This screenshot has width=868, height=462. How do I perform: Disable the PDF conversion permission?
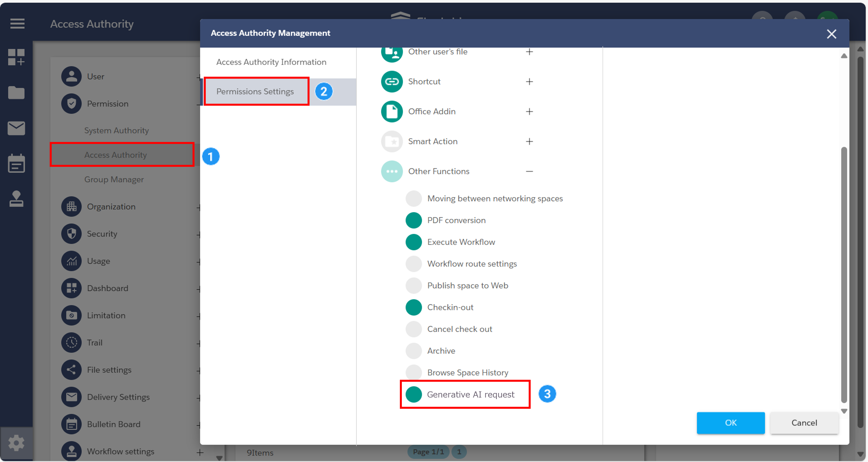pyautogui.click(x=414, y=220)
